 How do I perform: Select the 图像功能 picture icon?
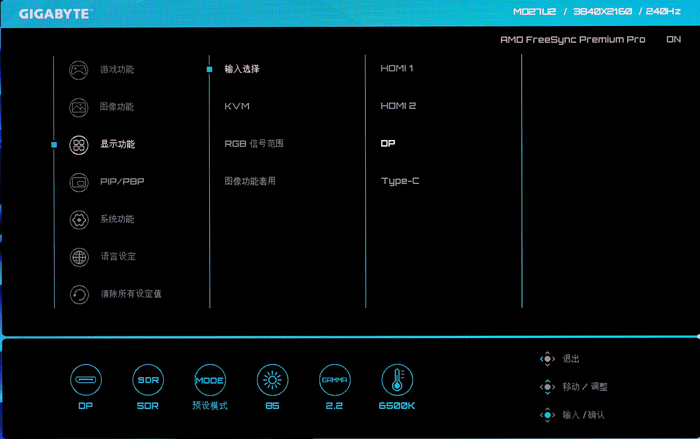click(79, 107)
